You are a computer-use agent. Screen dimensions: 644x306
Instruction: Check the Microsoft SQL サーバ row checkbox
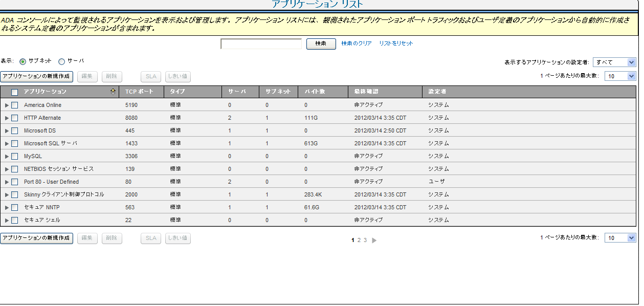[x=14, y=143]
